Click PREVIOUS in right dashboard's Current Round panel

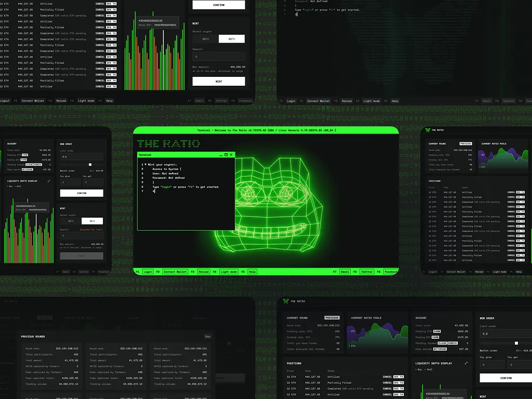pyautogui.click(x=465, y=143)
